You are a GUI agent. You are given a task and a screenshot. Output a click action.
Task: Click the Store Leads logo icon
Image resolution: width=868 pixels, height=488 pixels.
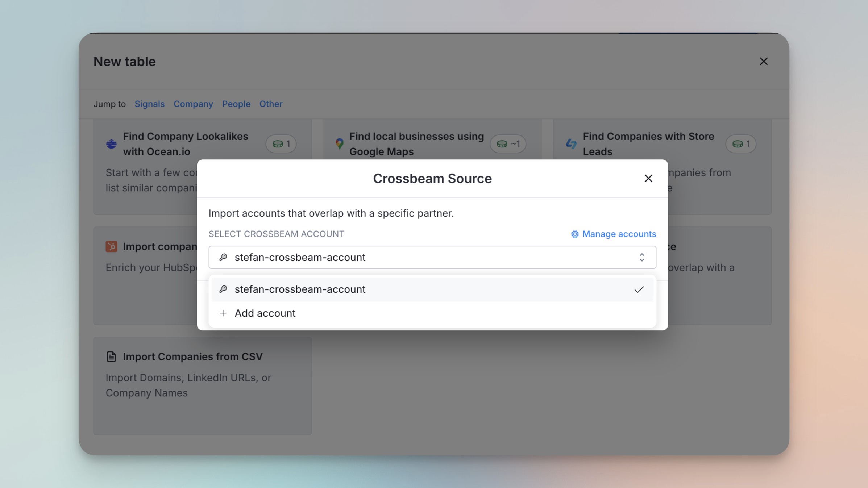pos(571,144)
